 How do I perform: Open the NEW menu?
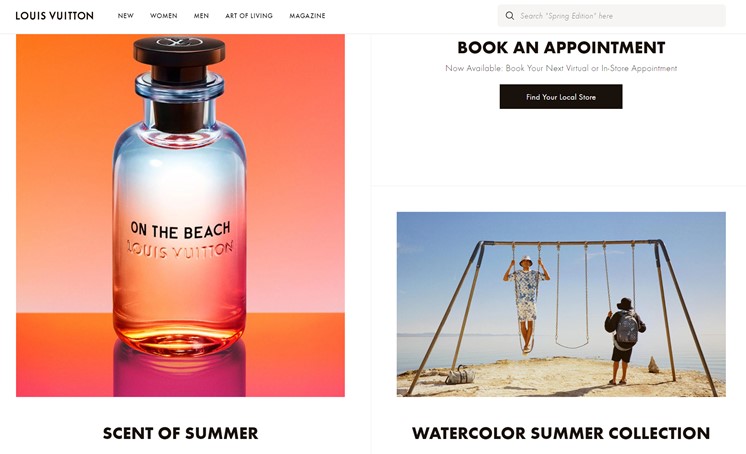(x=126, y=16)
